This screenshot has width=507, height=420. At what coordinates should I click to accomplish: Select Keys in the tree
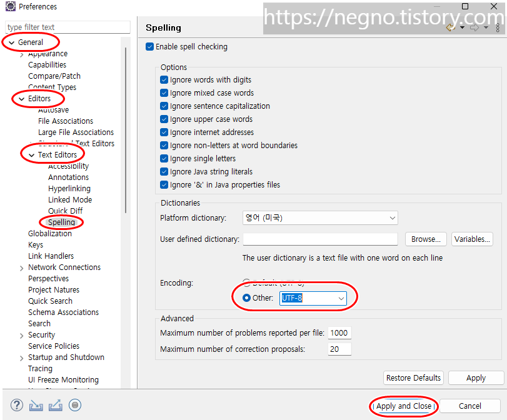coord(36,245)
